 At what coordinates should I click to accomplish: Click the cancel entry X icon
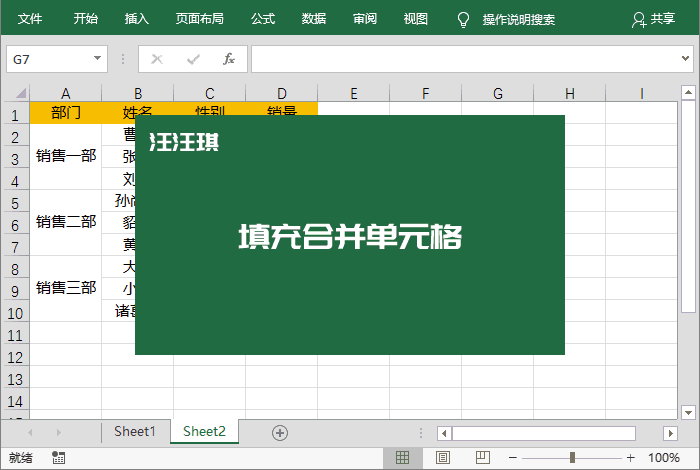pos(157,59)
